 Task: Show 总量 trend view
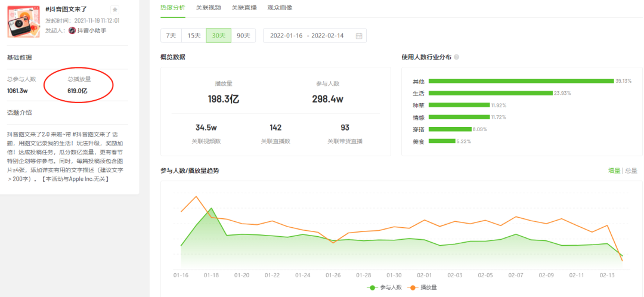click(631, 171)
